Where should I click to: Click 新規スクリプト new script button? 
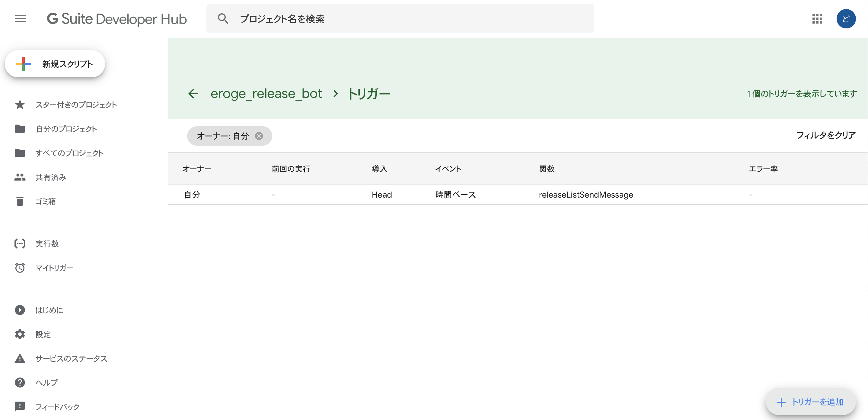click(55, 64)
